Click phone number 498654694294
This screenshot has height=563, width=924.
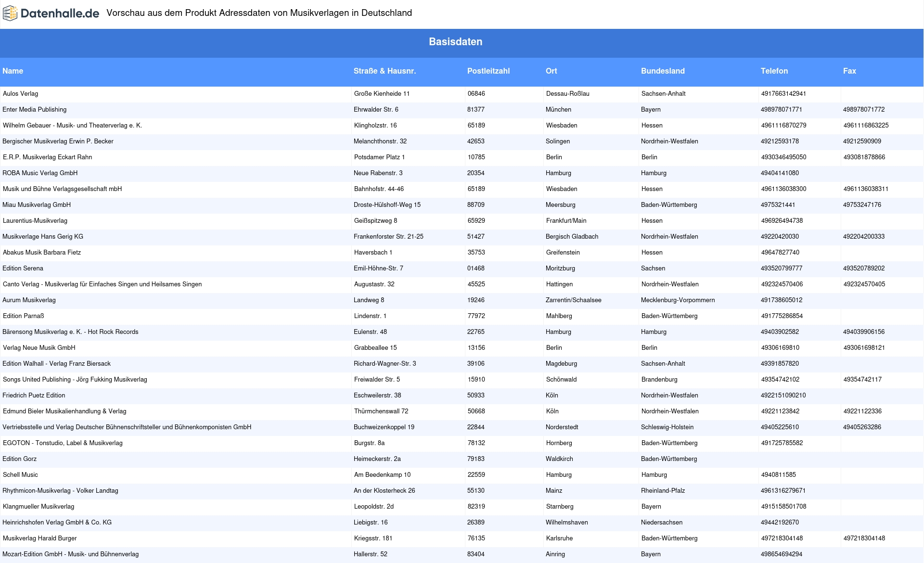point(782,554)
